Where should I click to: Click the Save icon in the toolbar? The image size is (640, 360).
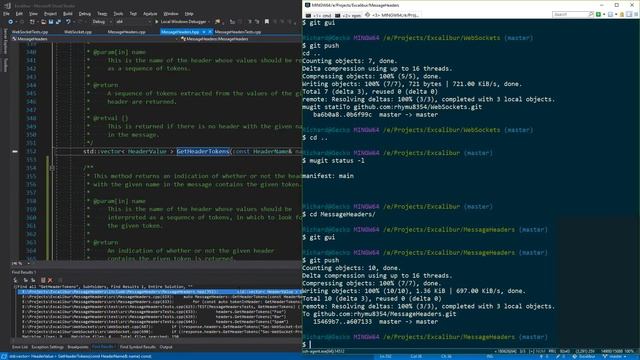point(51,22)
